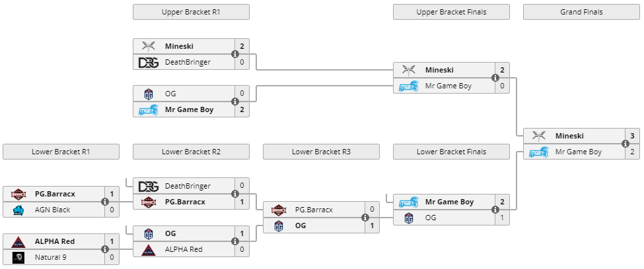
Task: Select the Upper Bracket R1 header
Action: 191,12
